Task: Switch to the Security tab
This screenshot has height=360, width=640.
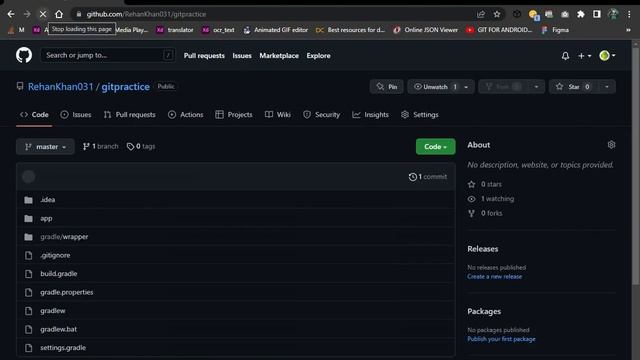Action: pos(322,115)
